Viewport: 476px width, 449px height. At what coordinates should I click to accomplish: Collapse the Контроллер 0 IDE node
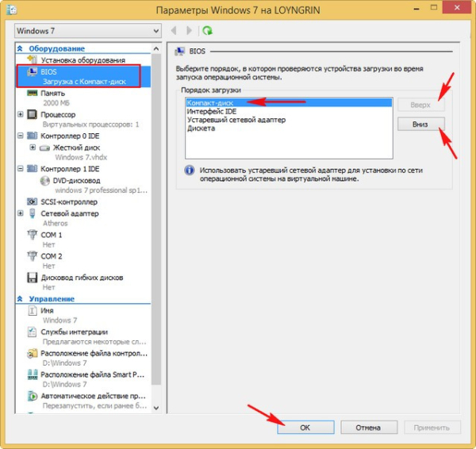(x=21, y=136)
